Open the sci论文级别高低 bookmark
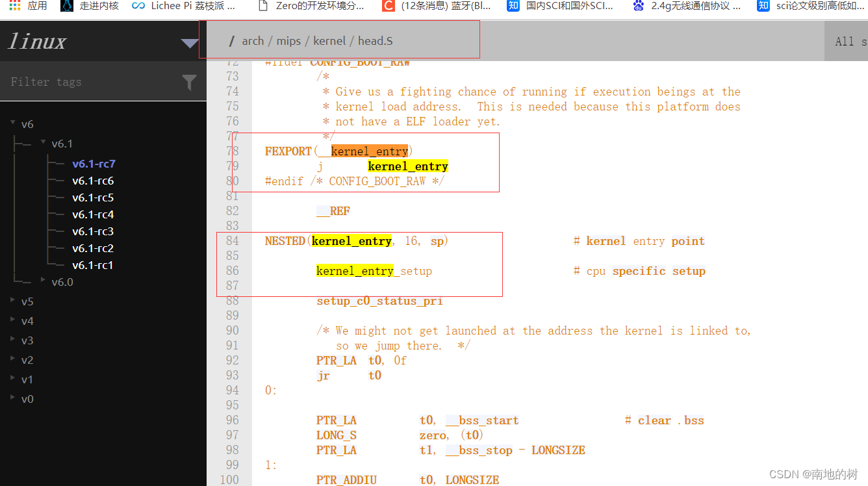 pos(812,6)
